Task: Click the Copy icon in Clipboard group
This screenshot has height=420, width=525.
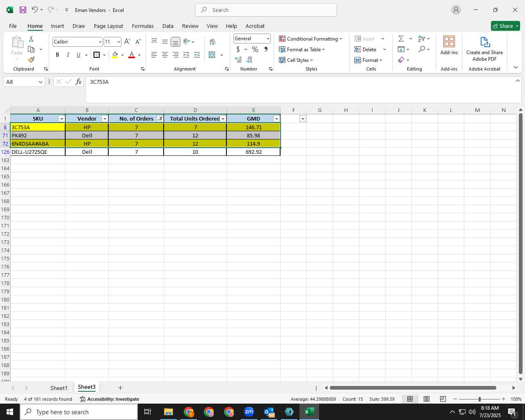Action: 31,49
